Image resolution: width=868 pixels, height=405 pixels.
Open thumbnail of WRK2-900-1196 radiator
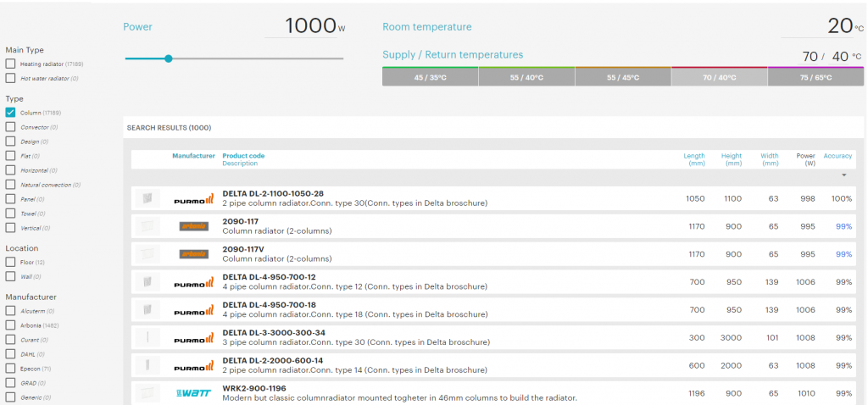click(147, 393)
